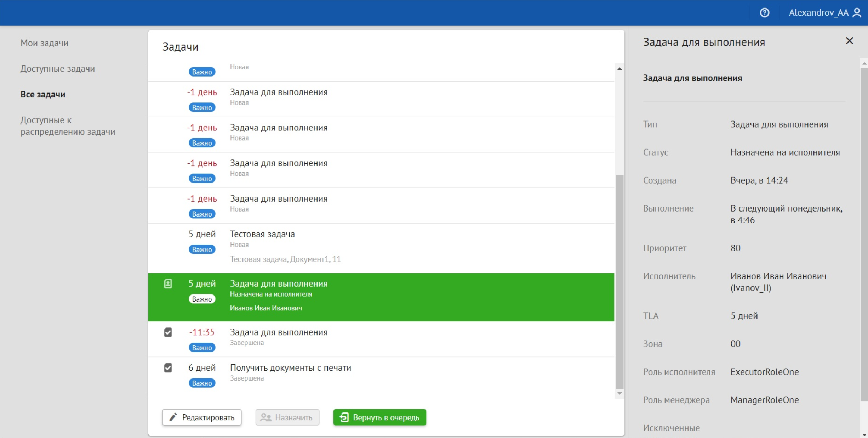Open the help question mark icon
The height and width of the screenshot is (438, 868).
764,13
